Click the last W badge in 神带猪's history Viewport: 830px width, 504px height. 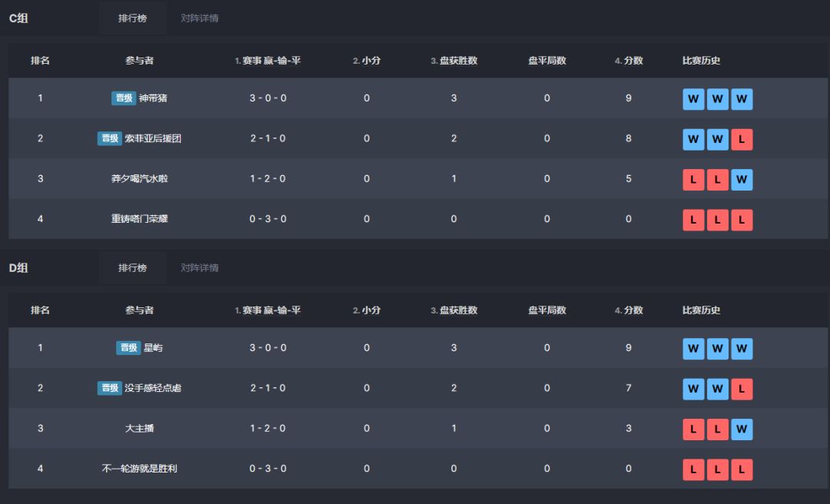pyautogui.click(x=742, y=99)
